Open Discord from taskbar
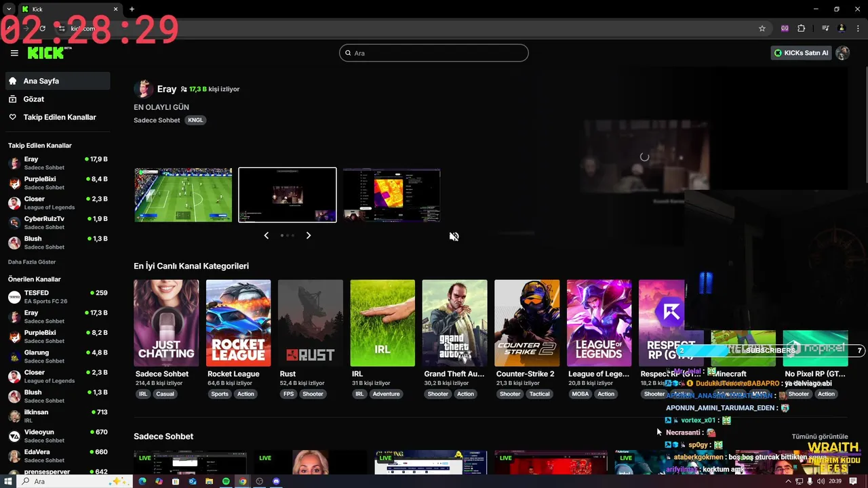The image size is (868, 488). [276, 481]
